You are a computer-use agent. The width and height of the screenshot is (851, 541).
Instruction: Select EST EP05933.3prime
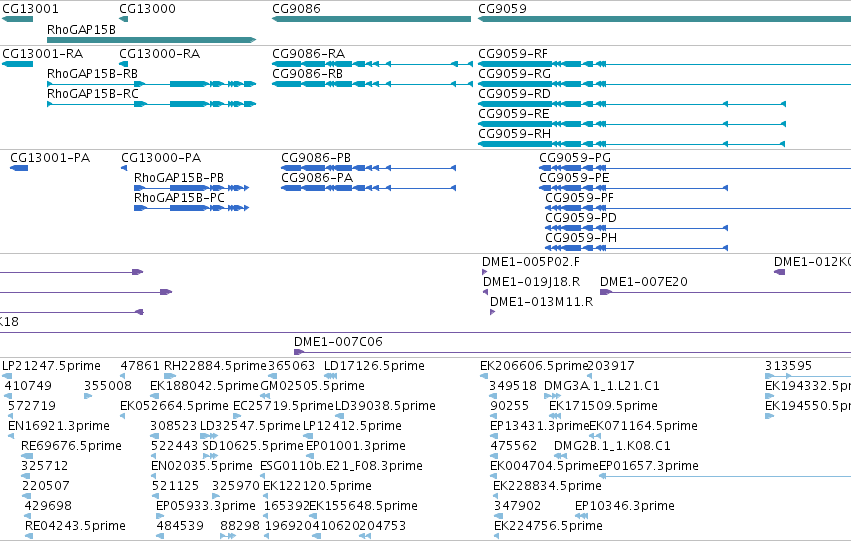(206, 506)
